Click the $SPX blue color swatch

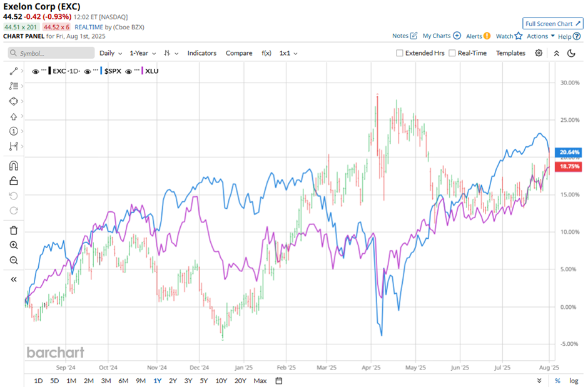101,71
